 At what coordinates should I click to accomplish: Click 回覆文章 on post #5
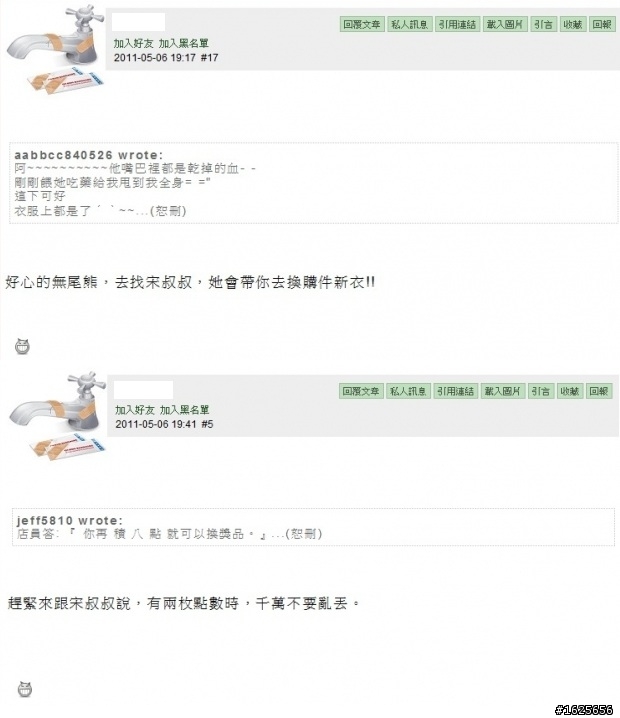[361, 391]
